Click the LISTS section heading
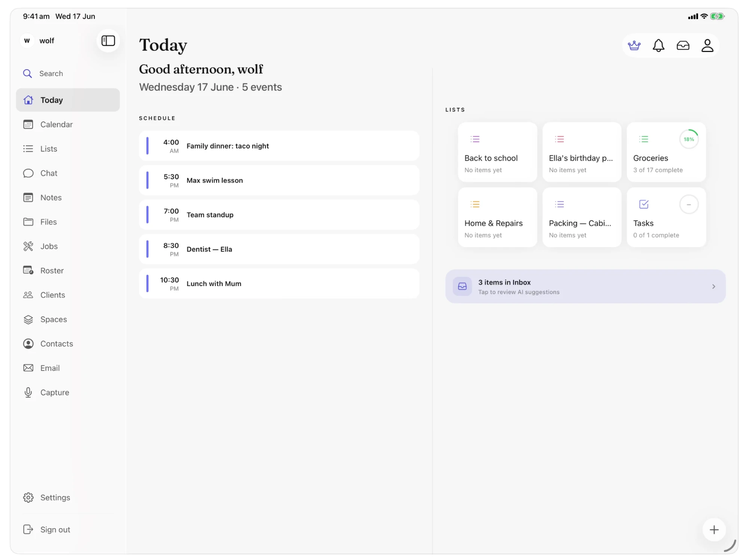This screenshot has width=749, height=560. pyautogui.click(x=455, y=110)
